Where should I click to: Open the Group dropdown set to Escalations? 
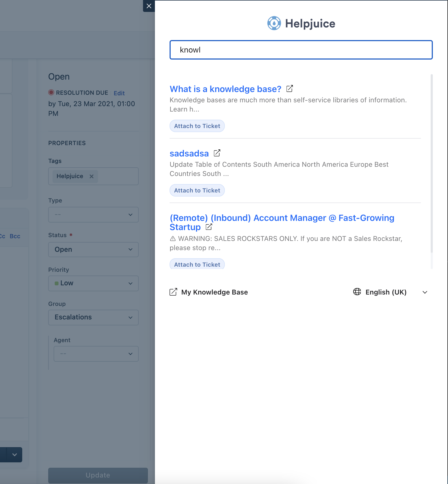93,317
